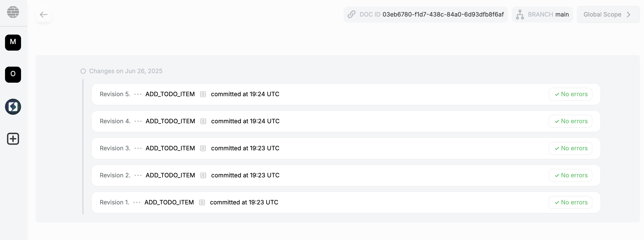Add a new workspace with the plus icon

13,139
